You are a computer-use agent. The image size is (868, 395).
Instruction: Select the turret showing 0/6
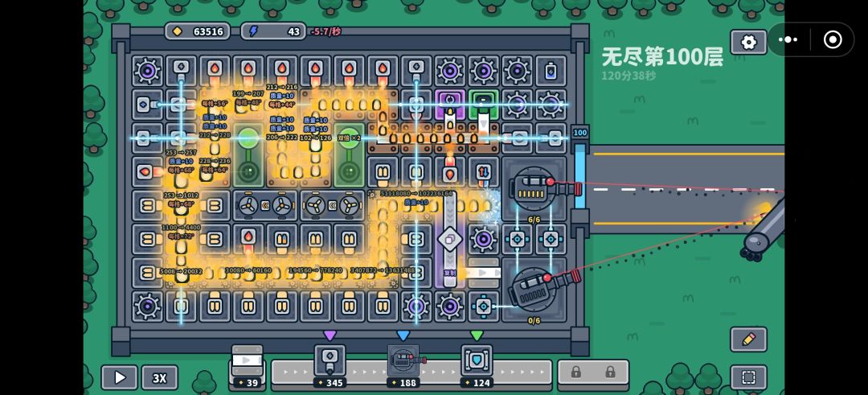[x=534, y=288]
